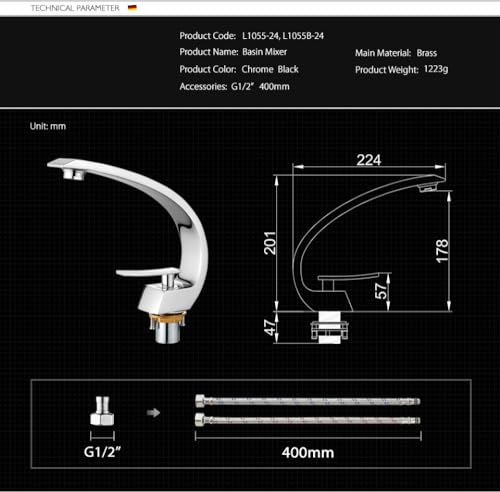Click the 178 spout height dimension
Viewport: 500px width, 492px height.
pyautogui.click(x=442, y=251)
